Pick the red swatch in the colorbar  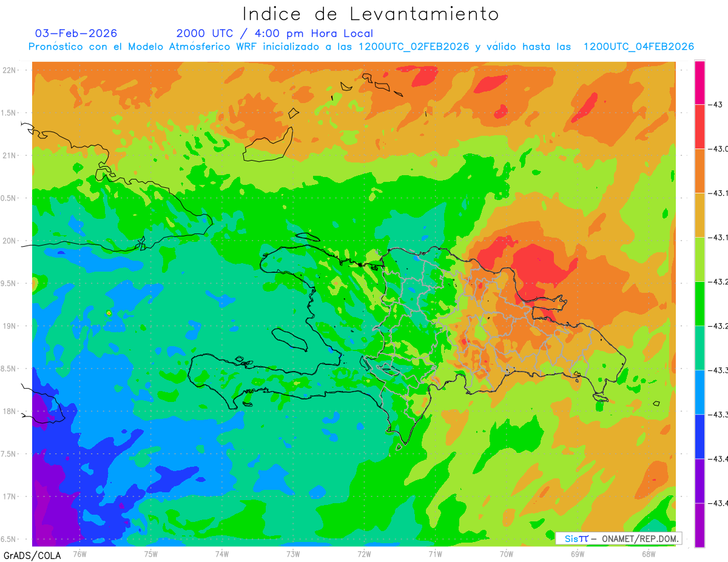pos(699,127)
